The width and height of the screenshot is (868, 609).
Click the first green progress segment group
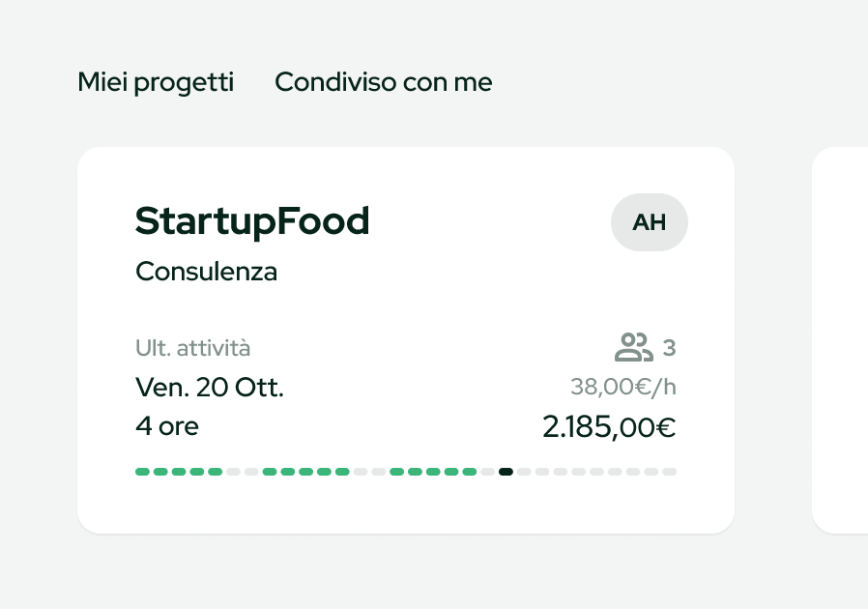(179, 472)
